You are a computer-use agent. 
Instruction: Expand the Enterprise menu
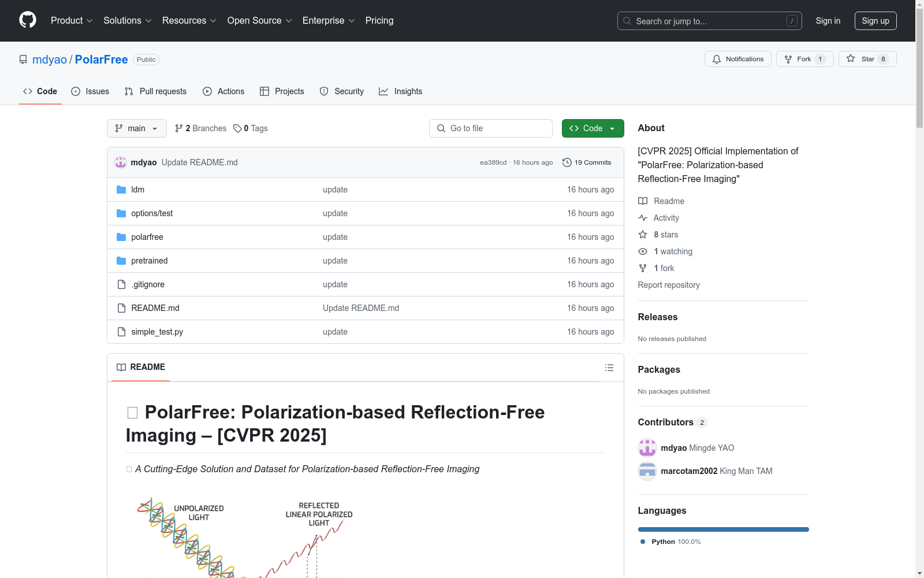(329, 21)
